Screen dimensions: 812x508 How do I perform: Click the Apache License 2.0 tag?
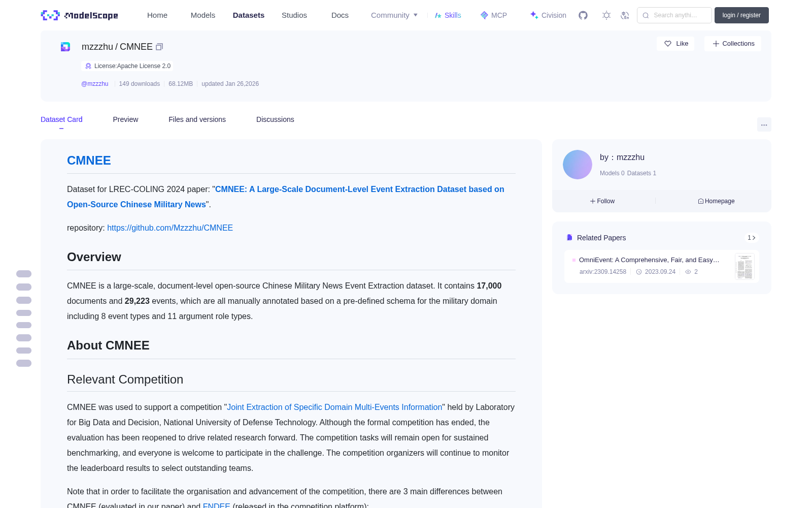[127, 66]
